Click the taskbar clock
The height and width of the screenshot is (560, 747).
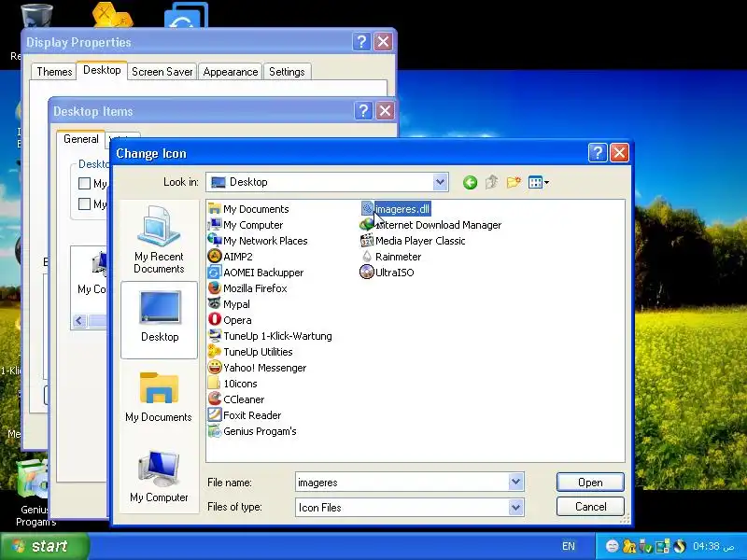713,546
